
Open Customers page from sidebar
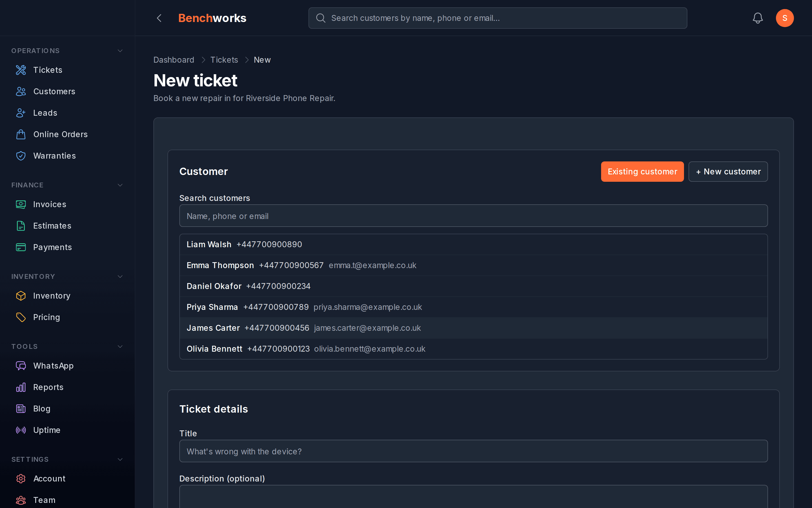[67, 91]
